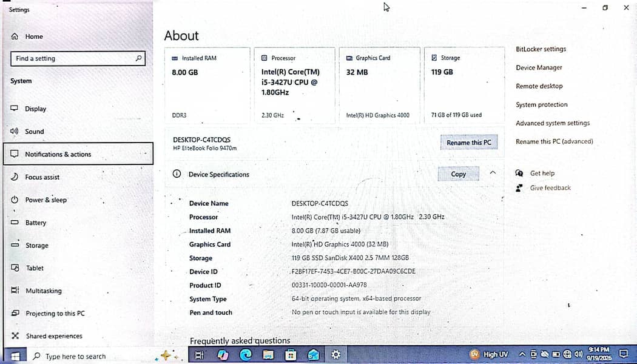Click the battery icon in system tray

(x=556, y=355)
